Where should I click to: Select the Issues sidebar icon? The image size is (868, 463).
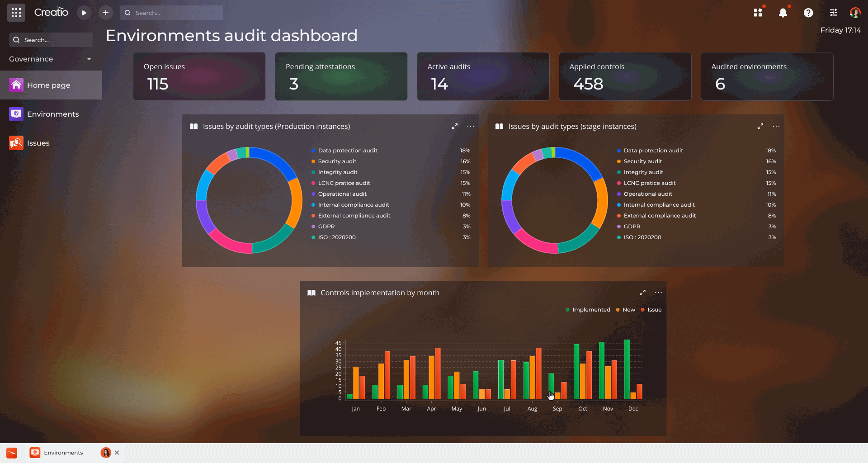click(x=16, y=143)
